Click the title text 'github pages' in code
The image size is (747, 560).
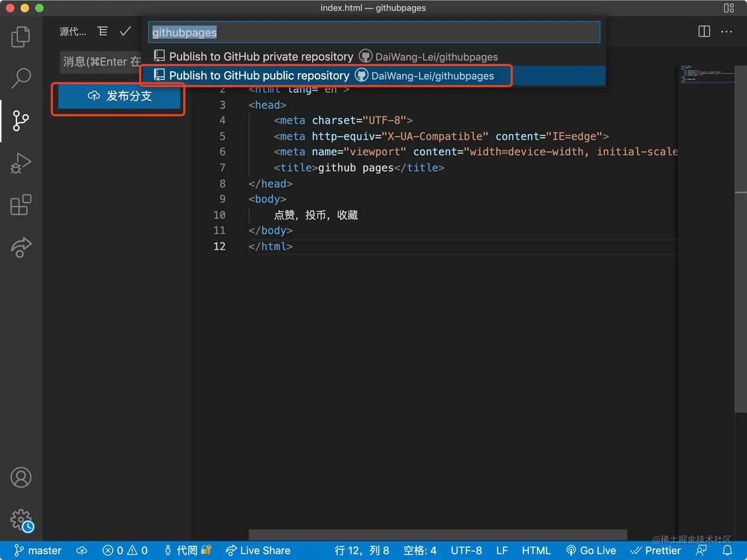pyautogui.click(x=356, y=168)
